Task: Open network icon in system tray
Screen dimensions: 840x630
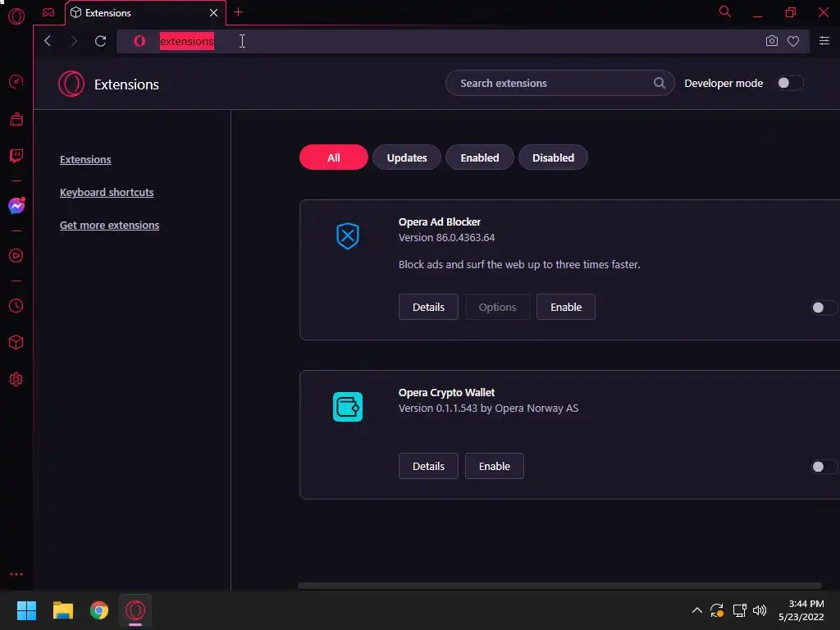Action: [739, 610]
